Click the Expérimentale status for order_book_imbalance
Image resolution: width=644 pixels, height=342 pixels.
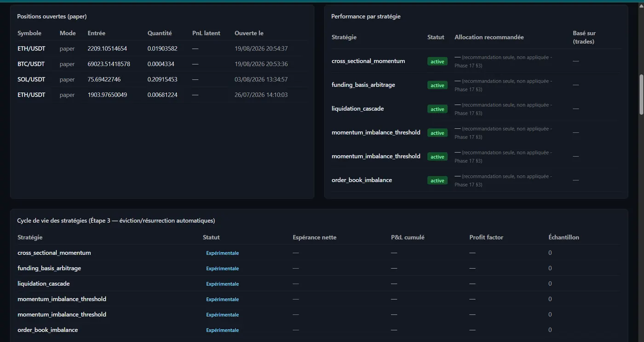[x=223, y=330]
